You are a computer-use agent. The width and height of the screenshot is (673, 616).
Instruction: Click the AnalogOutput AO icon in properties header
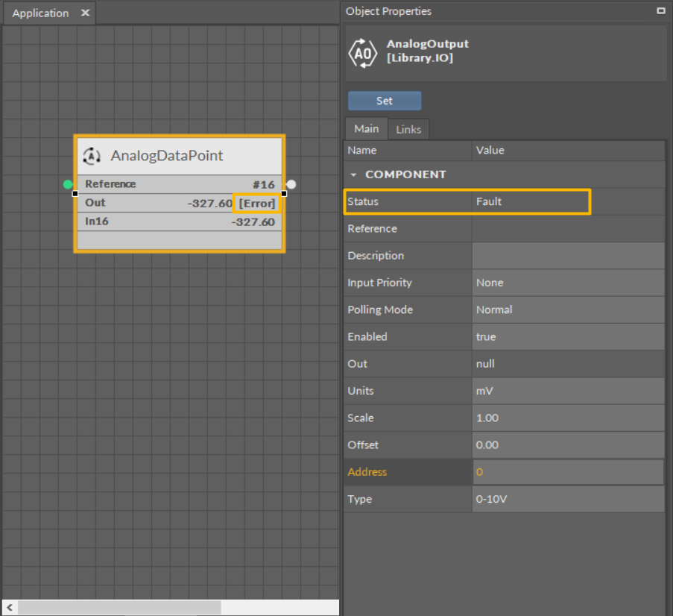click(364, 52)
